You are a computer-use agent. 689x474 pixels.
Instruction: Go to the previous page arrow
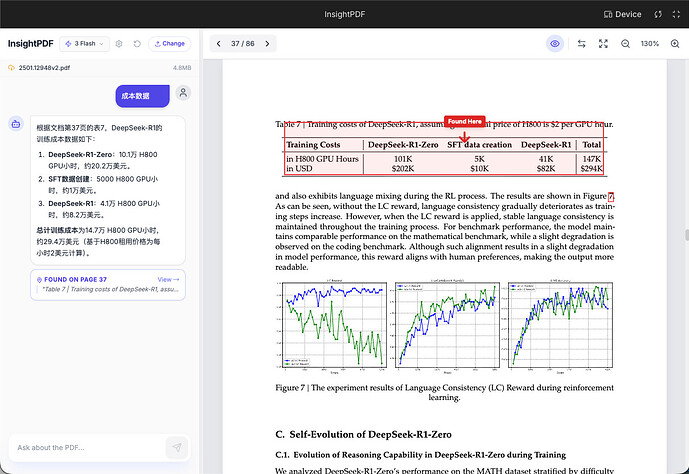pyautogui.click(x=218, y=43)
